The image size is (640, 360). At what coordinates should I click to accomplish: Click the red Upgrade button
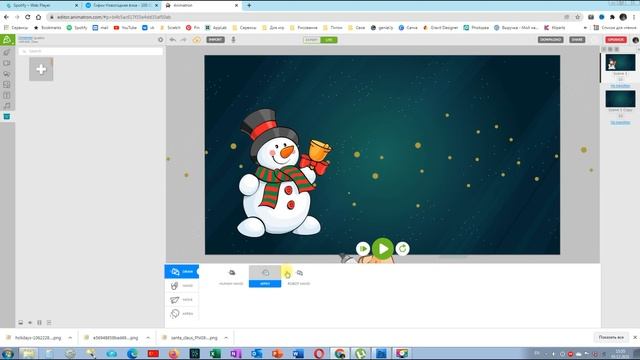coord(616,40)
